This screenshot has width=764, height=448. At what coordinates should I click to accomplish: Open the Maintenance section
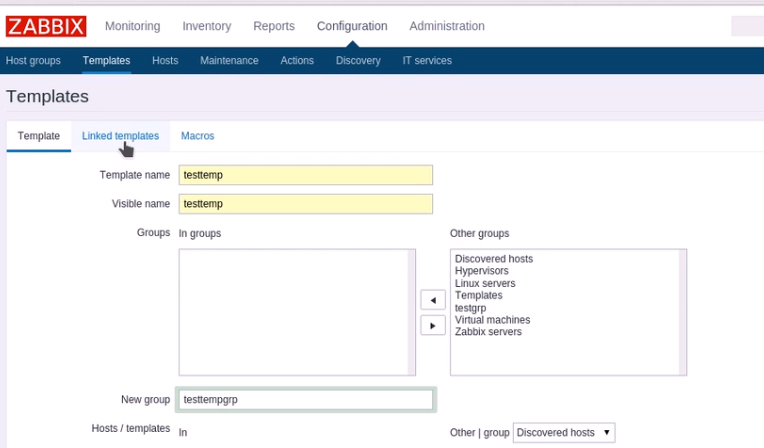[x=229, y=60]
